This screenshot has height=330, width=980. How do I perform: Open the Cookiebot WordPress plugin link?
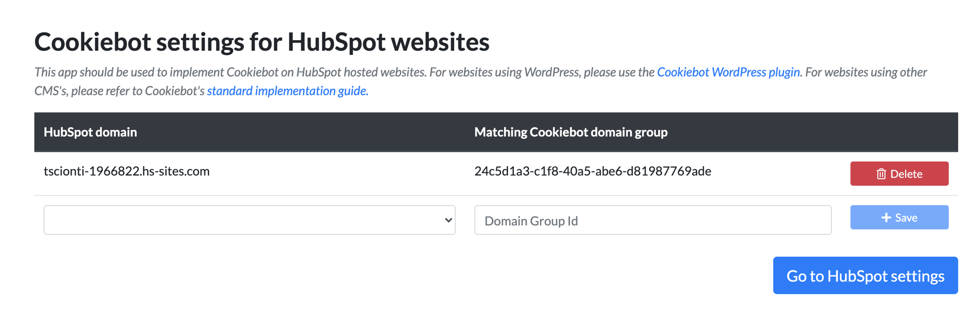pyautogui.click(x=728, y=72)
